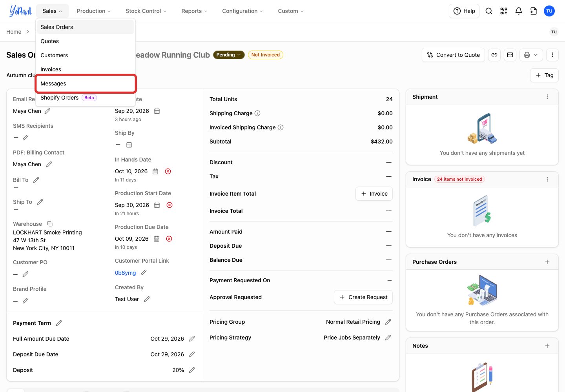Select Quotes in the Sales menu
Screen dimensions: 565x392
86,41
